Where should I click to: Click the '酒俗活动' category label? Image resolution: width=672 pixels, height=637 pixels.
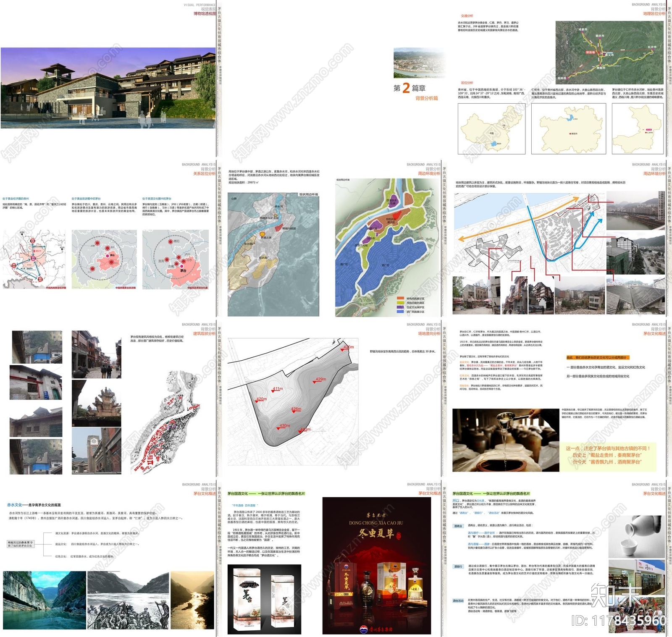pyautogui.click(x=458, y=601)
